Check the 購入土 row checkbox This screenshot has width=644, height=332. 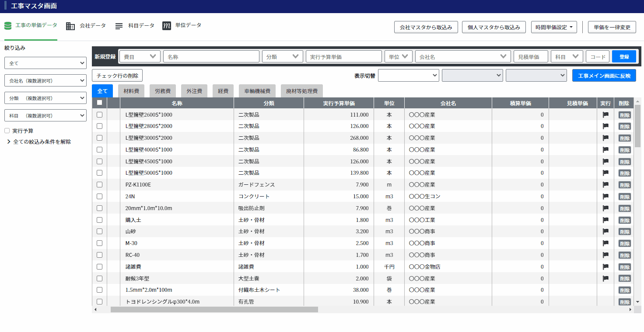(x=99, y=220)
